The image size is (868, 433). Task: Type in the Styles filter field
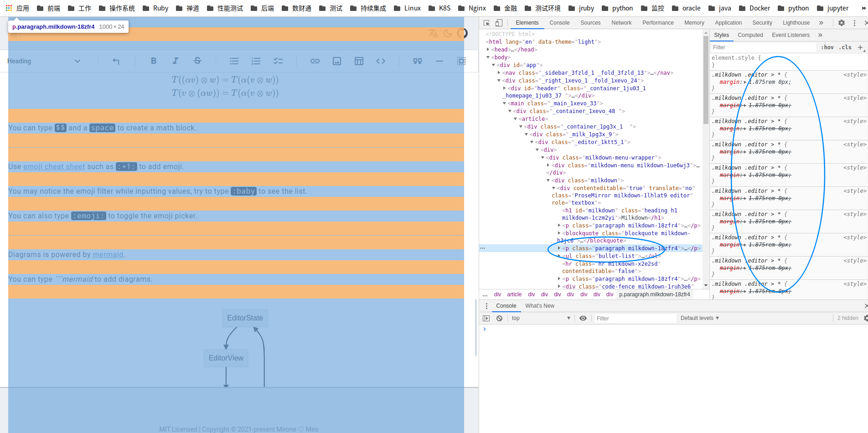click(761, 47)
